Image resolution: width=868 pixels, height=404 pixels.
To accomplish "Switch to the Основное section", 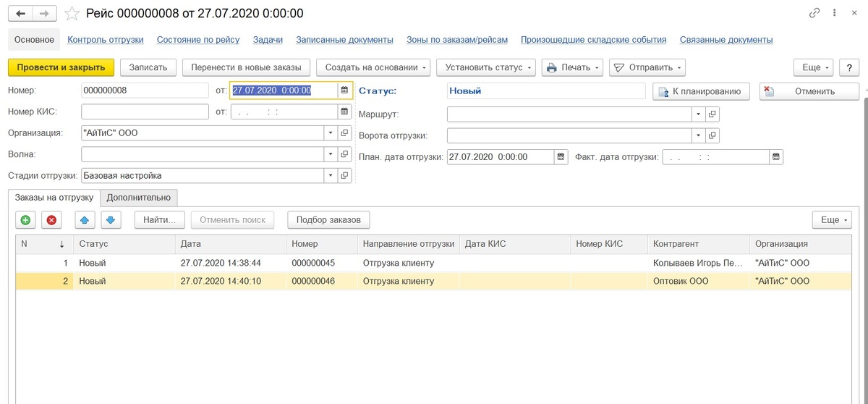I will point(35,40).
